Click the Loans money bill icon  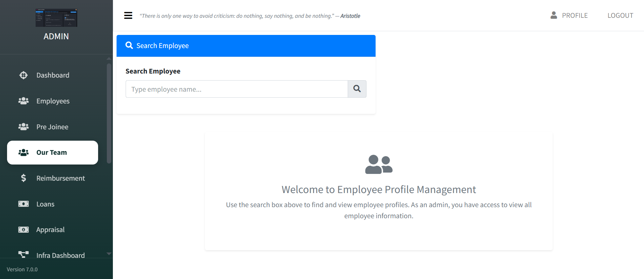tap(24, 204)
